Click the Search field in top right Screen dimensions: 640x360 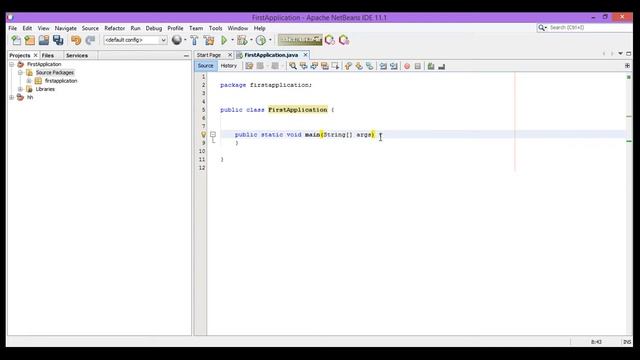584,27
